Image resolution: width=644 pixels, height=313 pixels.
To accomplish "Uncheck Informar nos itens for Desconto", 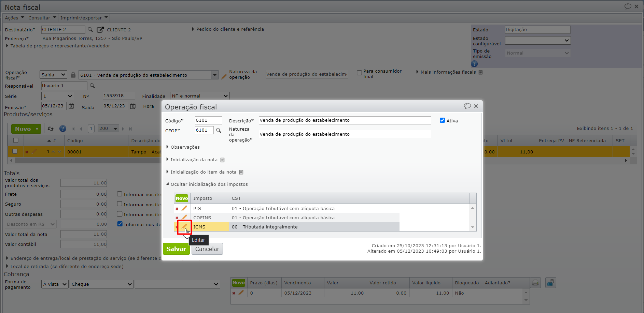I will coord(120,224).
